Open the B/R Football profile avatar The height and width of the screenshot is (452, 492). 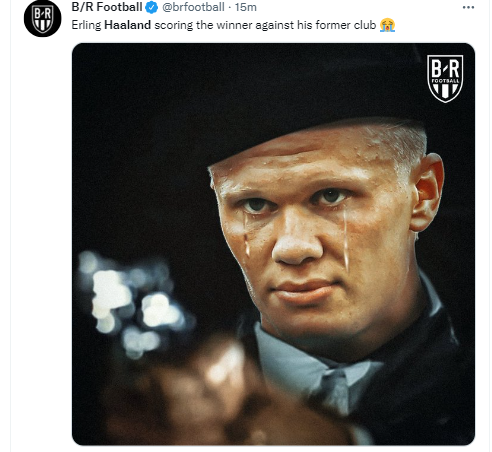(42, 18)
